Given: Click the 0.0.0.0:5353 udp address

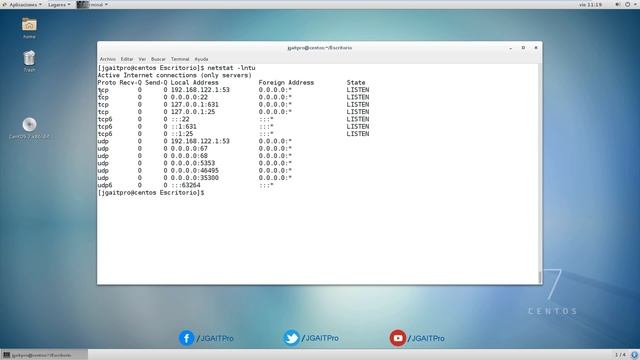Looking at the screenshot, I should (x=193, y=163).
